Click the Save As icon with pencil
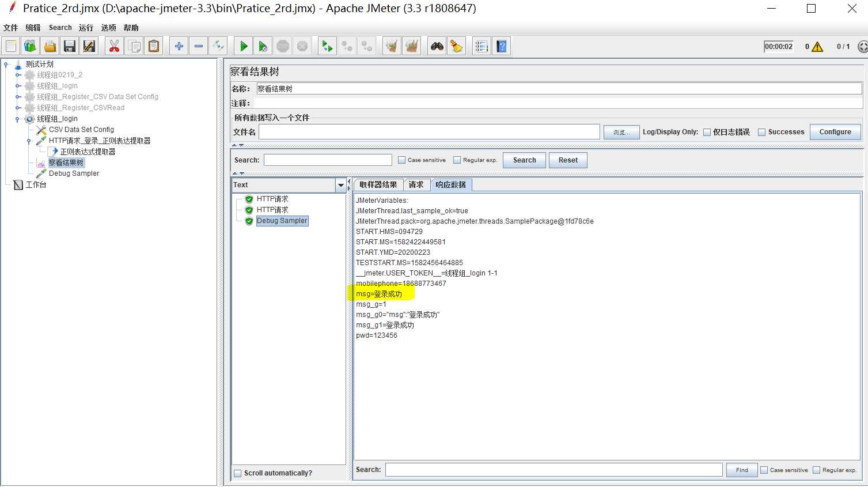This screenshot has width=868, height=487. [89, 46]
